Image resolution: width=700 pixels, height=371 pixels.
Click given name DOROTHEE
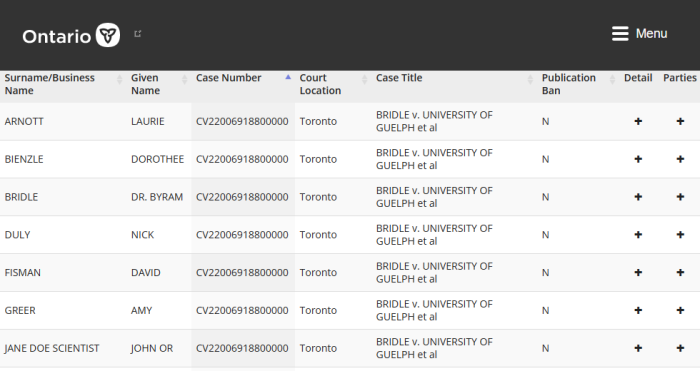point(158,159)
